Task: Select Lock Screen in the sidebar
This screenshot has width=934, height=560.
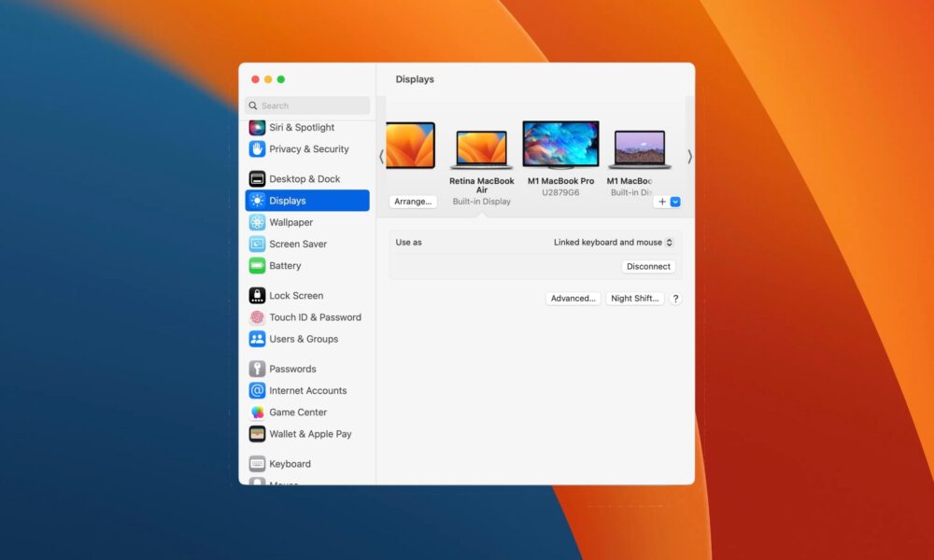Action: [307, 296]
